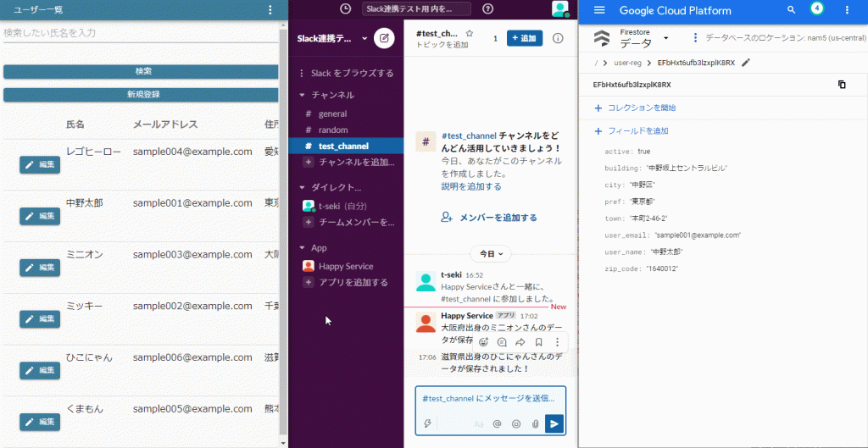868x448 pixels.
Task: Click the Slack user avatar in top bar
Action: [560, 8]
